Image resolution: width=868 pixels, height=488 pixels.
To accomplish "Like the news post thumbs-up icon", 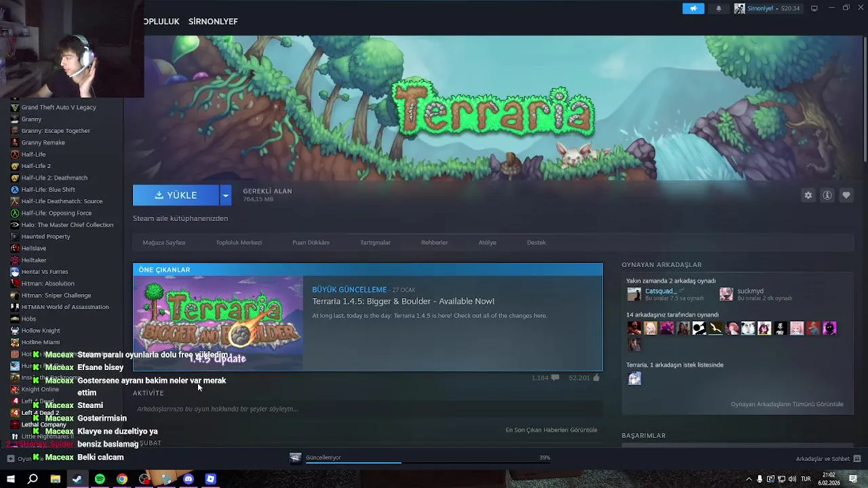I will 597,378.
